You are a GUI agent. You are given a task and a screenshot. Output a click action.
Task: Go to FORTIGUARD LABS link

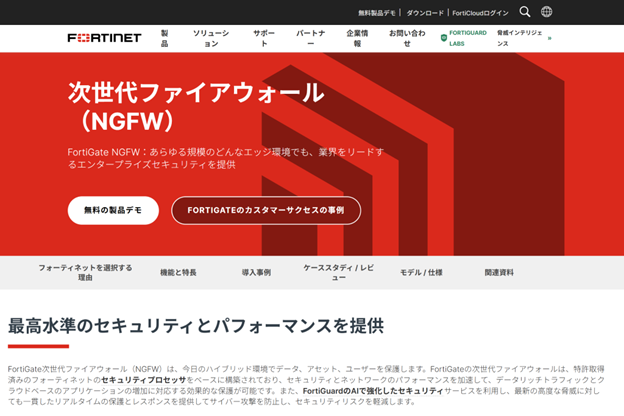[x=468, y=38]
